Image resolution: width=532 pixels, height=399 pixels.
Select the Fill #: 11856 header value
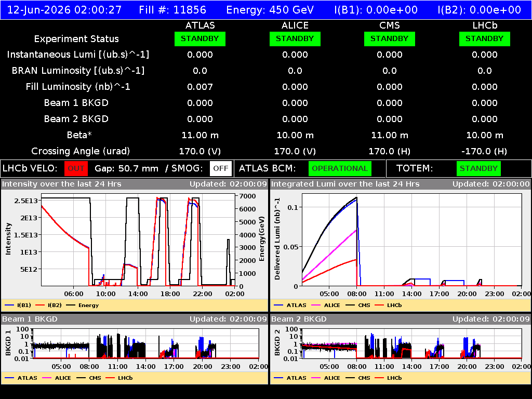[172, 9]
